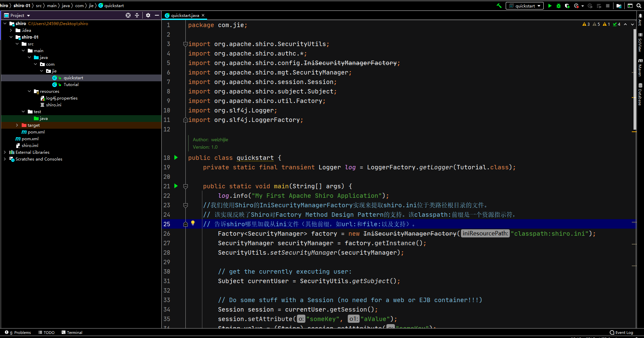644x338 pixels.
Task: Click the editor vertical scrollbar
Action: [634, 80]
